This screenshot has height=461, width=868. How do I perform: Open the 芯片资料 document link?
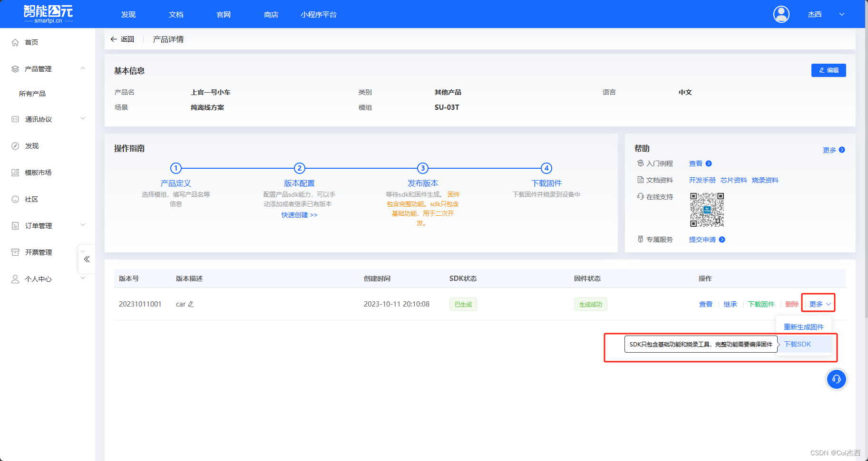point(733,180)
